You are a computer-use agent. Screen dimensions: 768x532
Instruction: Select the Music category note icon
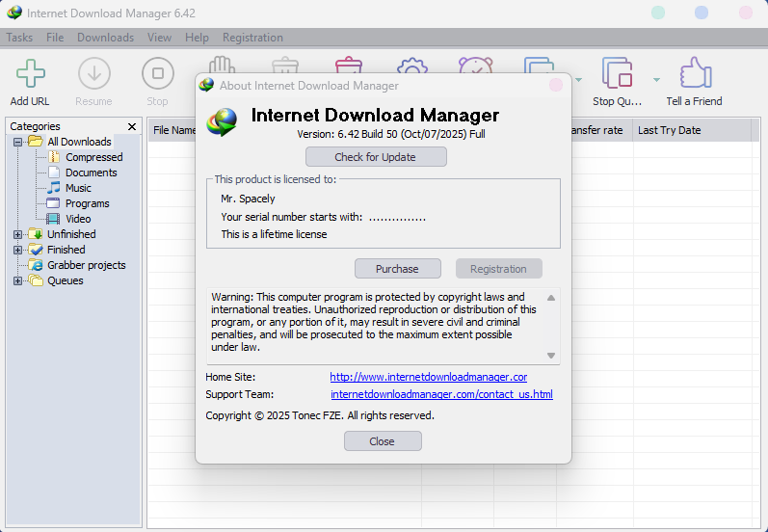click(x=54, y=188)
